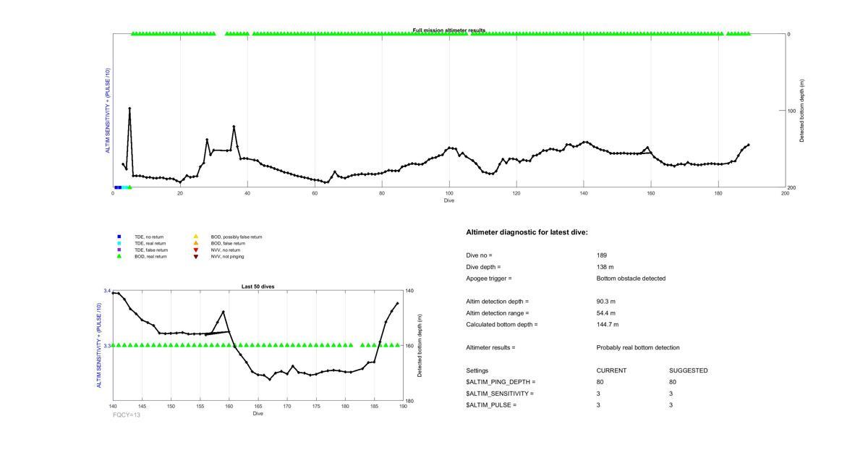Click the x-axis tick label 100 on the full mission chart

(449, 193)
